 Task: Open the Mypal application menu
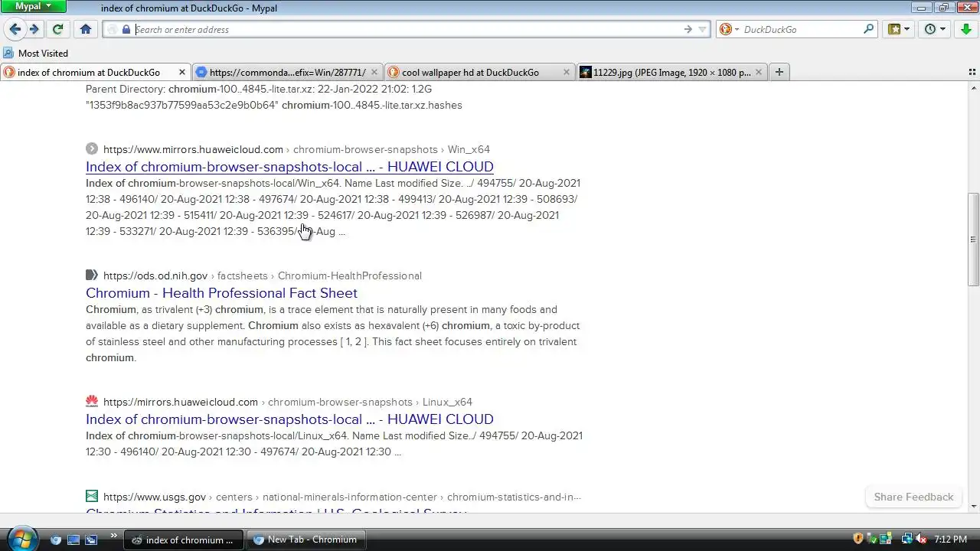coord(34,6)
